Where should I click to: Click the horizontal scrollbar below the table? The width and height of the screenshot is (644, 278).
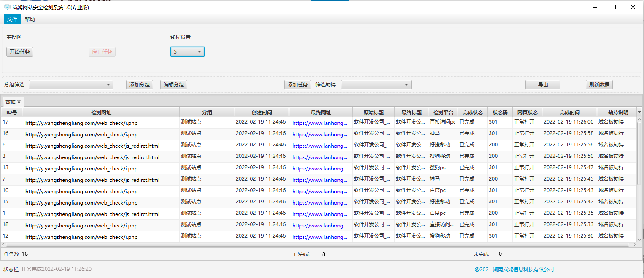tap(316, 245)
